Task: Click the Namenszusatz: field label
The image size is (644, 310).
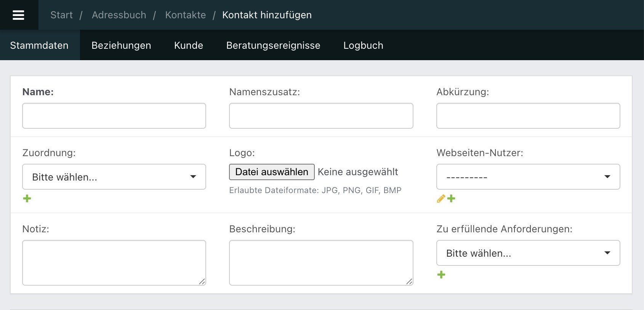Action: 264,92
